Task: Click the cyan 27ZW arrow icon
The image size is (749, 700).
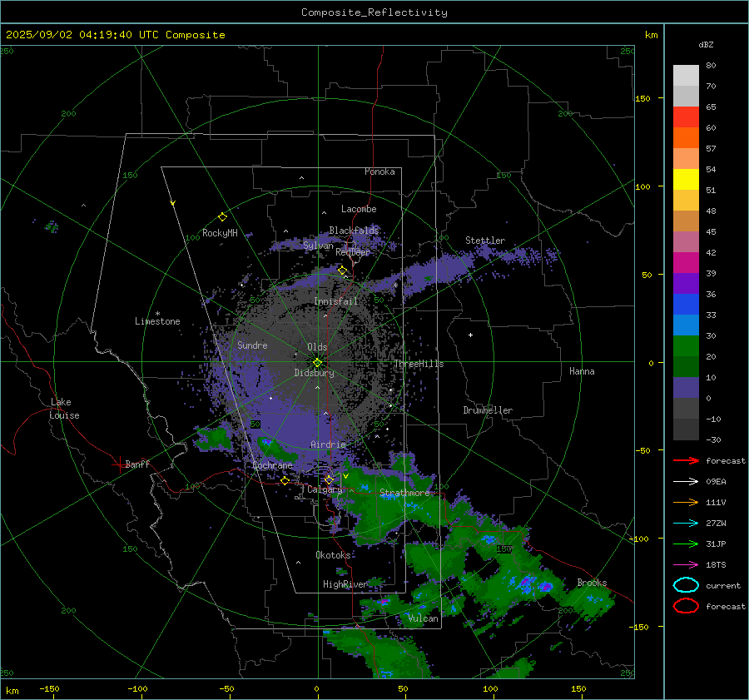Action: pos(686,524)
